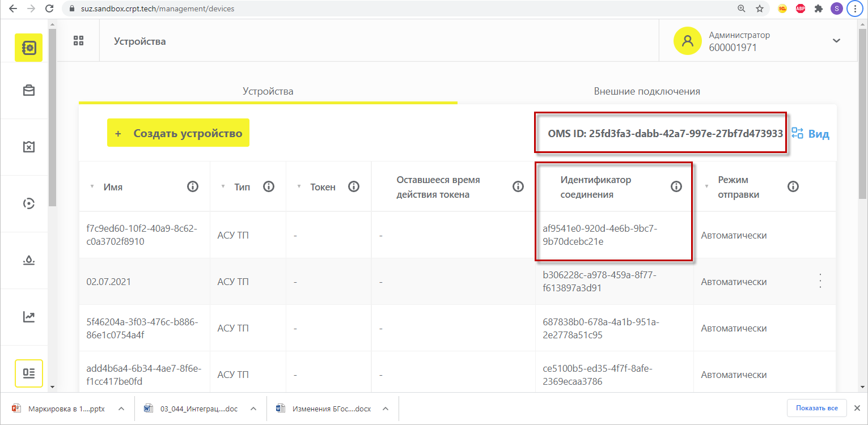
Task: Open row menu for 02.07.2021 device
Action: (x=820, y=281)
